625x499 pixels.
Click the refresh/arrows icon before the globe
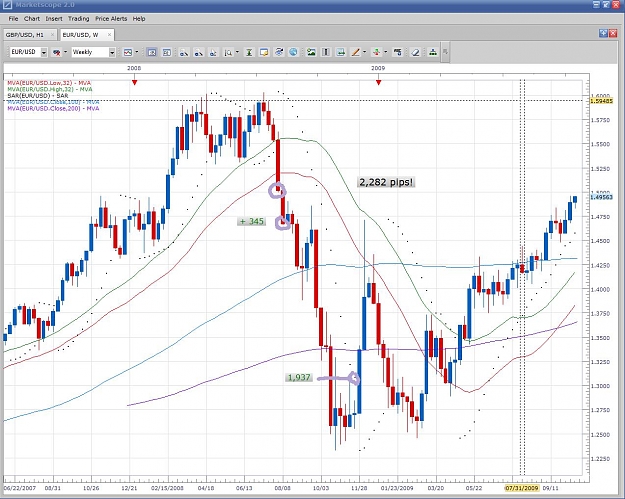[x=279, y=52]
